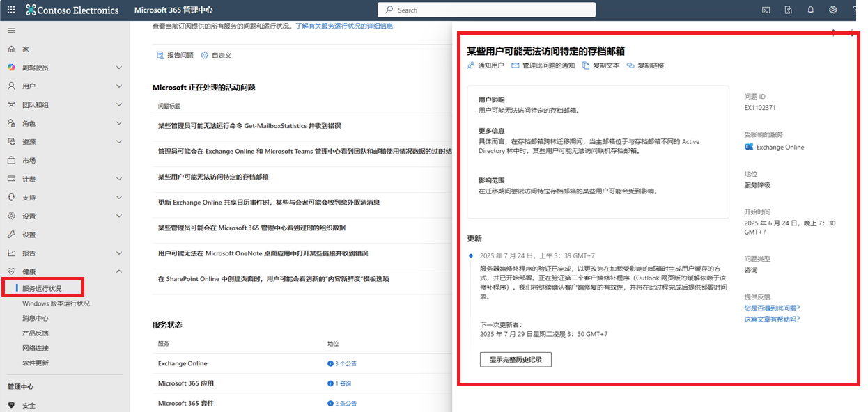Expand the 支持 chevron
Image resolution: width=868 pixels, height=412 pixels.
(118, 198)
